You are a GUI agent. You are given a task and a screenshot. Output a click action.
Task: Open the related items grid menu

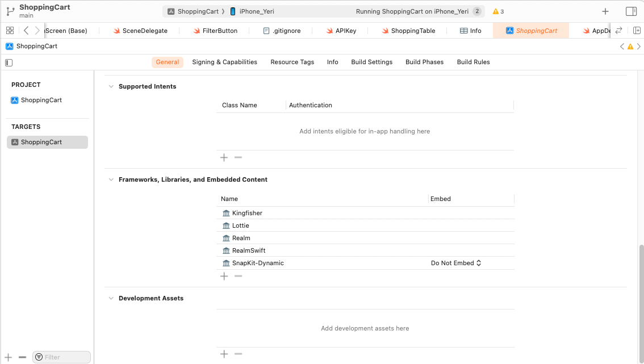pyautogui.click(x=10, y=31)
